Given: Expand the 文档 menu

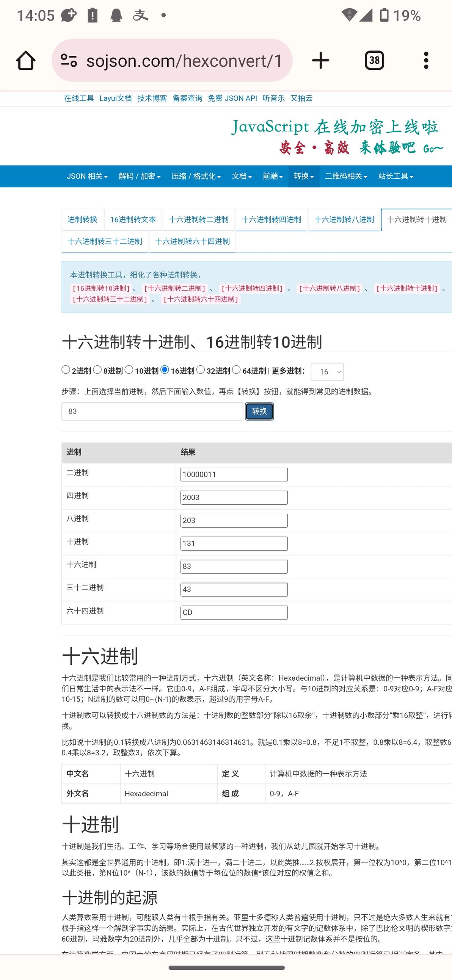Looking at the screenshot, I should [x=242, y=176].
